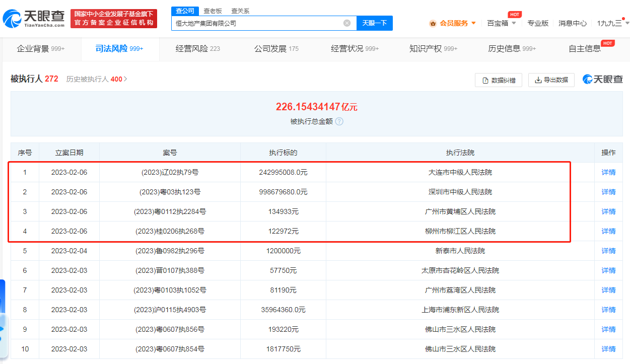Click the amount 242995008.0元

[283, 172]
